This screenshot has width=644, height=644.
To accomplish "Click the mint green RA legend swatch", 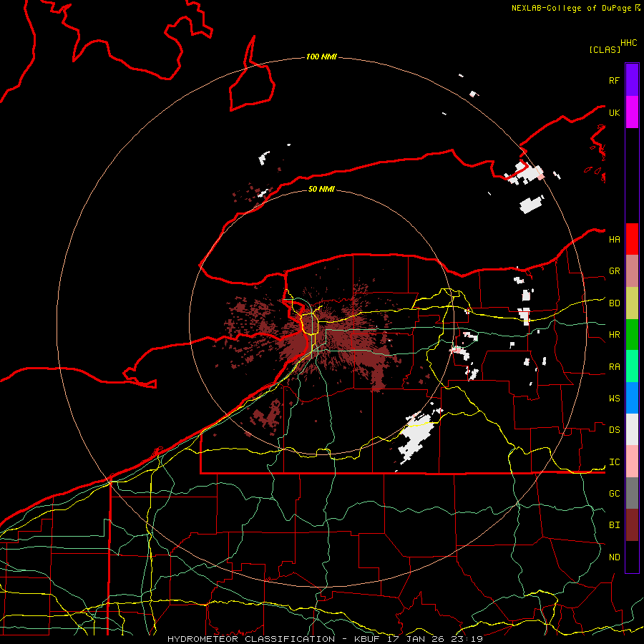I will tap(632, 366).
